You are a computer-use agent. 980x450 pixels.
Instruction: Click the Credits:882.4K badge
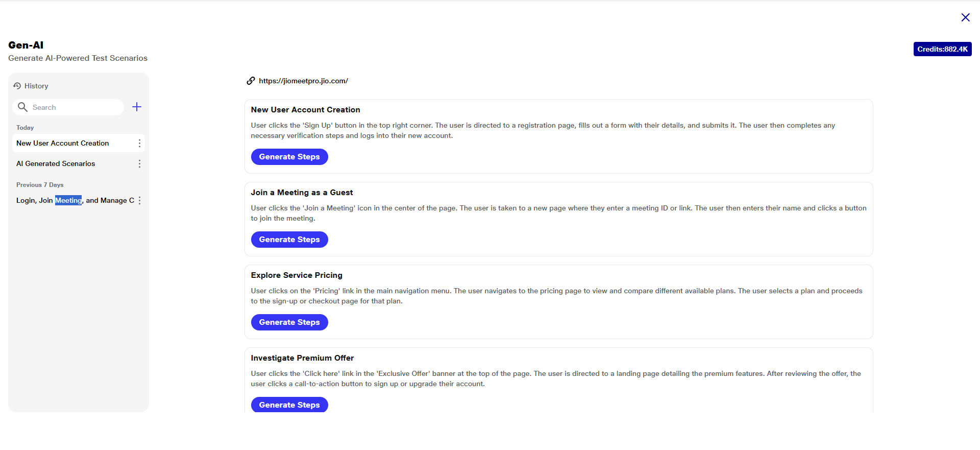[942, 49]
